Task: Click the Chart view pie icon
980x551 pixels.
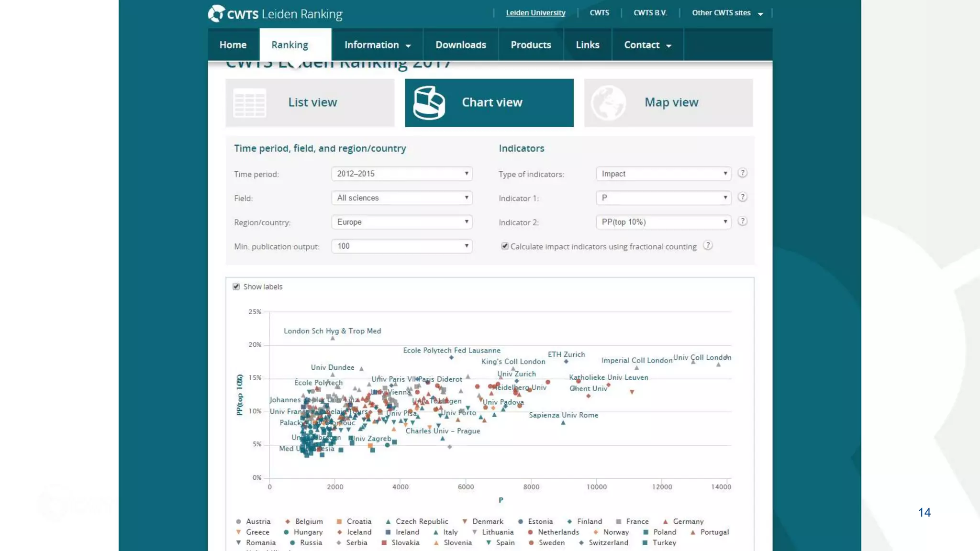Action: pos(429,103)
